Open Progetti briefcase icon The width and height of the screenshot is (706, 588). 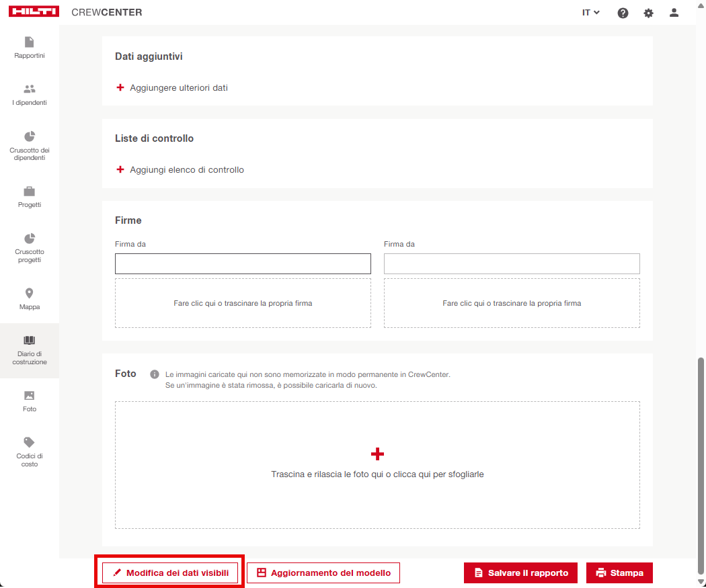[x=29, y=192]
